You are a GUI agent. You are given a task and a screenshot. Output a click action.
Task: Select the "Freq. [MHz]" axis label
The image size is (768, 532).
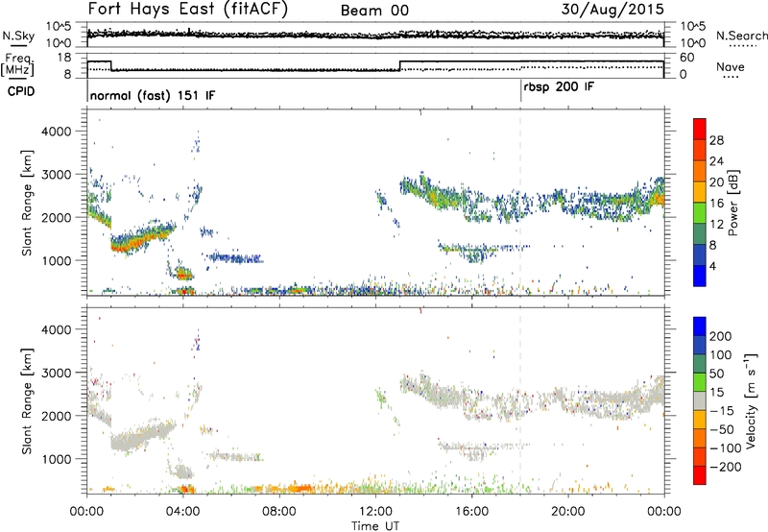[19, 65]
